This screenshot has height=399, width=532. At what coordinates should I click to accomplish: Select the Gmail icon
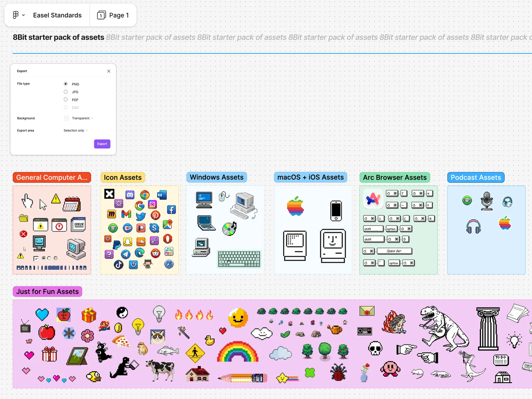pos(126,214)
